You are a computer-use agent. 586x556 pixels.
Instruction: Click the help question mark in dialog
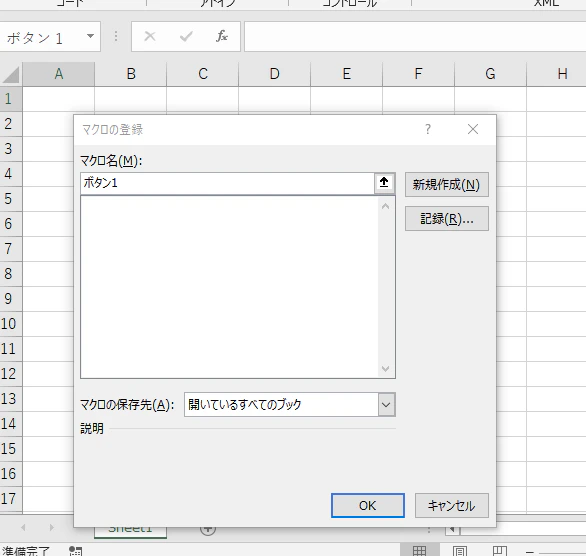click(428, 129)
